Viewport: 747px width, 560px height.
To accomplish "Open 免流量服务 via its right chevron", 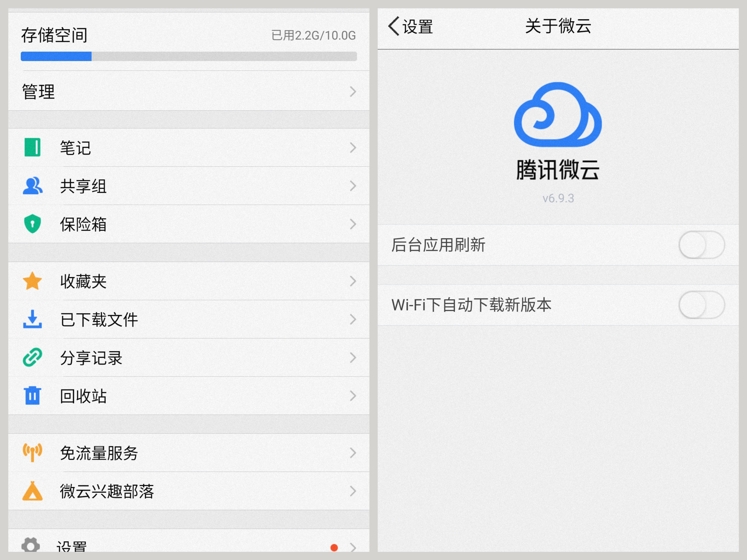I will pyautogui.click(x=353, y=452).
